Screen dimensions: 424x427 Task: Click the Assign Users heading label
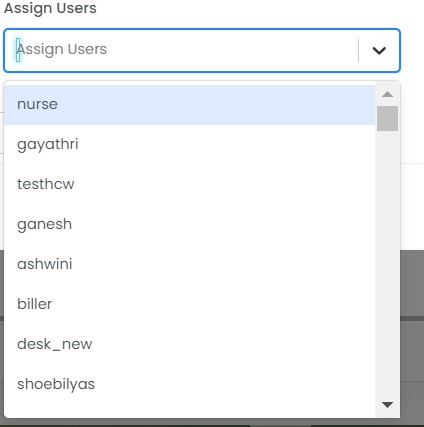pos(50,8)
